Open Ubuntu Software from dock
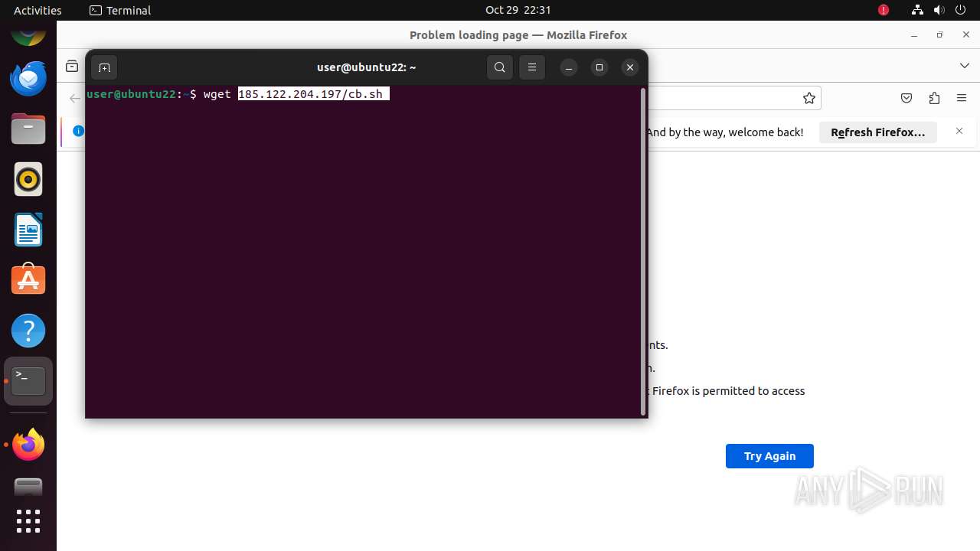Image resolution: width=980 pixels, height=551 pixels. point(28,280)
